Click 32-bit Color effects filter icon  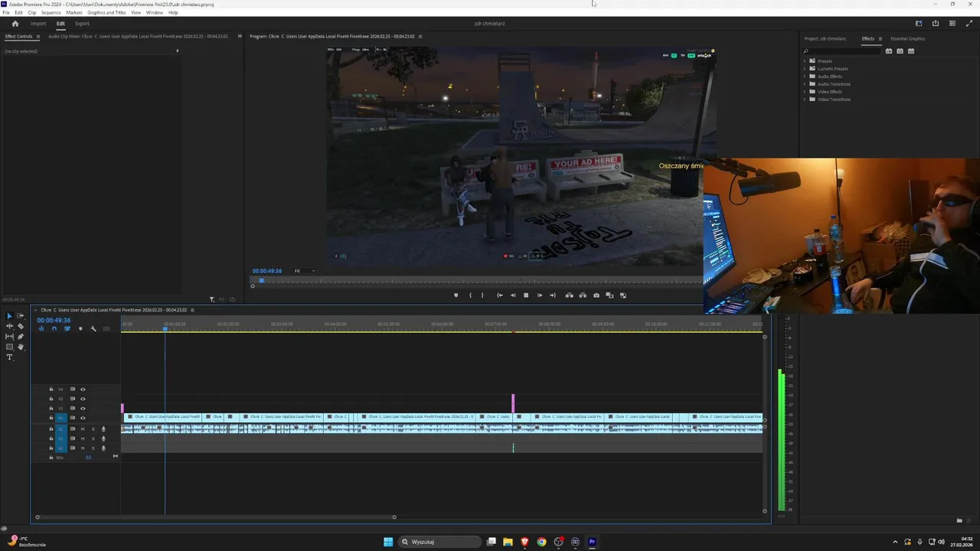[x=900, y=51]
